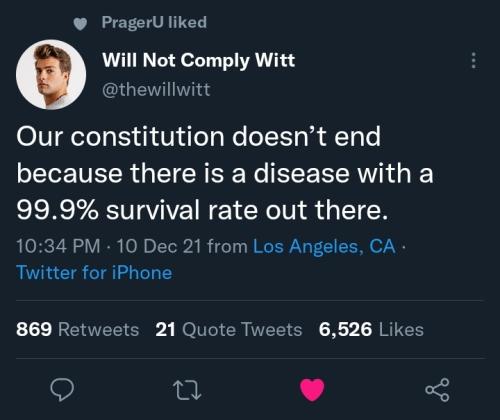This screenshot has height=420, width=500.
Task: View the 6,526 Likes list
Action: pos(371,329)
